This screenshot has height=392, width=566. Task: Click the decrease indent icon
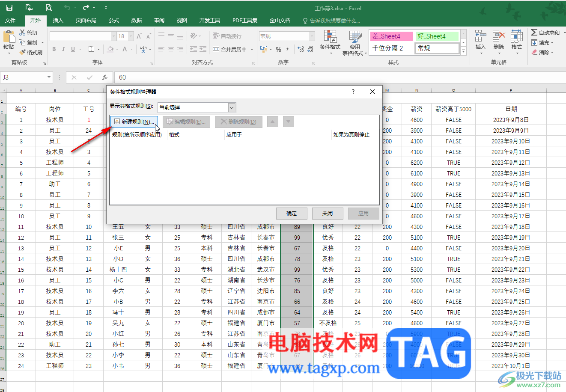(194, 49)
